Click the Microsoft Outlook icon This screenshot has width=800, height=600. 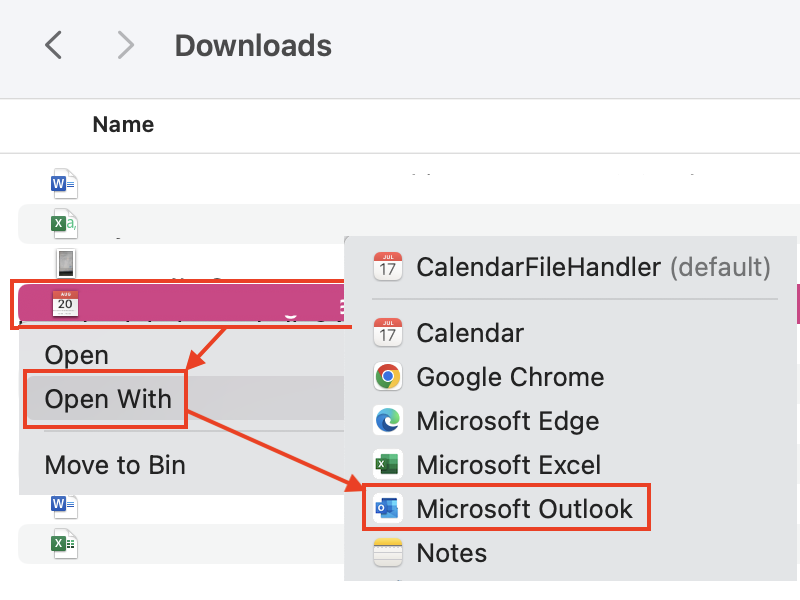pyautogui.click(x=388, y=508)
